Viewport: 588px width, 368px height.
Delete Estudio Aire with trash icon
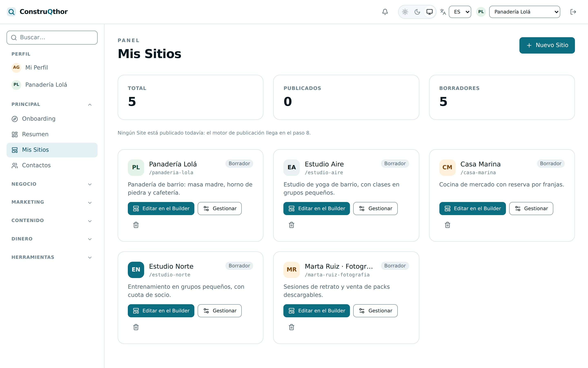coord(292,225)
